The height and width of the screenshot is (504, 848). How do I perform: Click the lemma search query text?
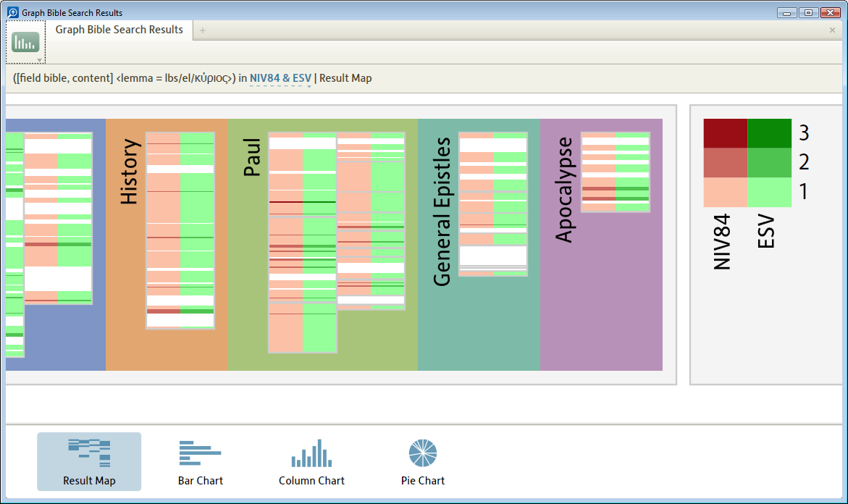[x=124, y=78]
